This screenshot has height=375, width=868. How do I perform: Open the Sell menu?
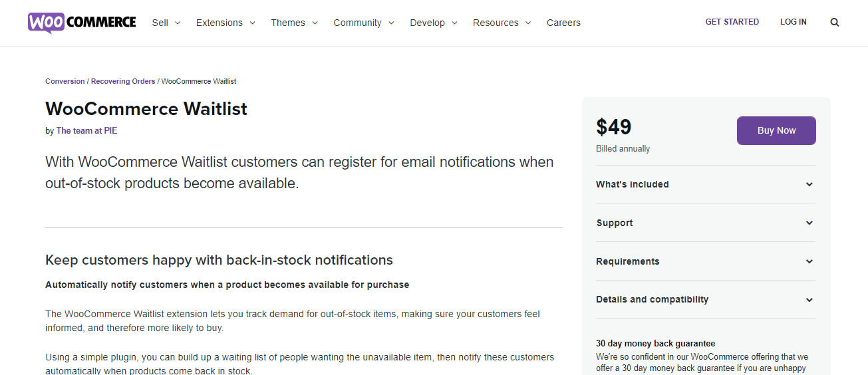(166, 23)
